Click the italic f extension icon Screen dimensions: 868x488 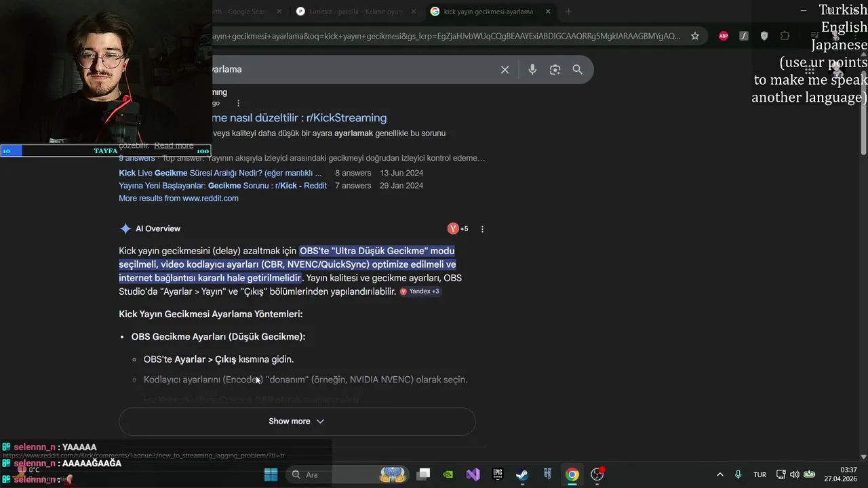tap(744, 36)
